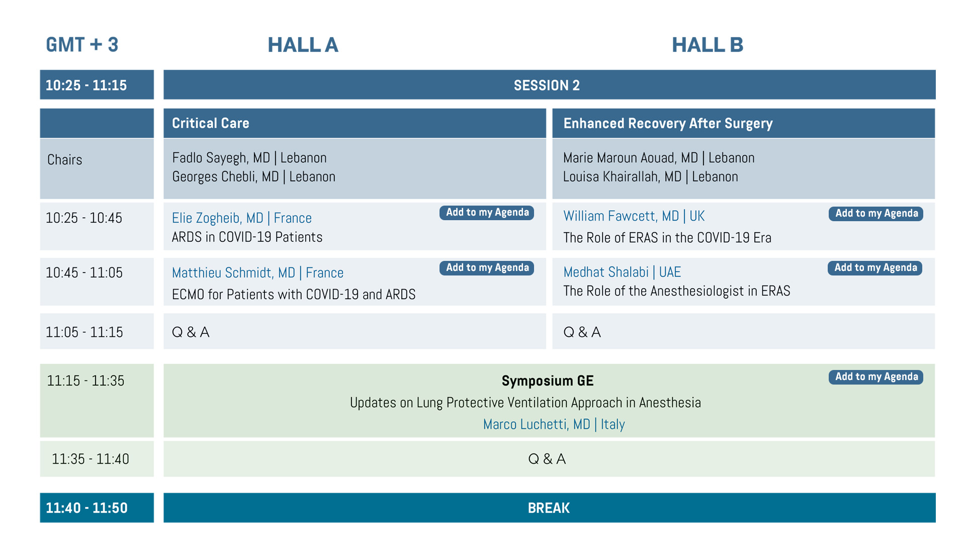Add Medhat Shalabi talk to my agenda

[x=875, y=268]
